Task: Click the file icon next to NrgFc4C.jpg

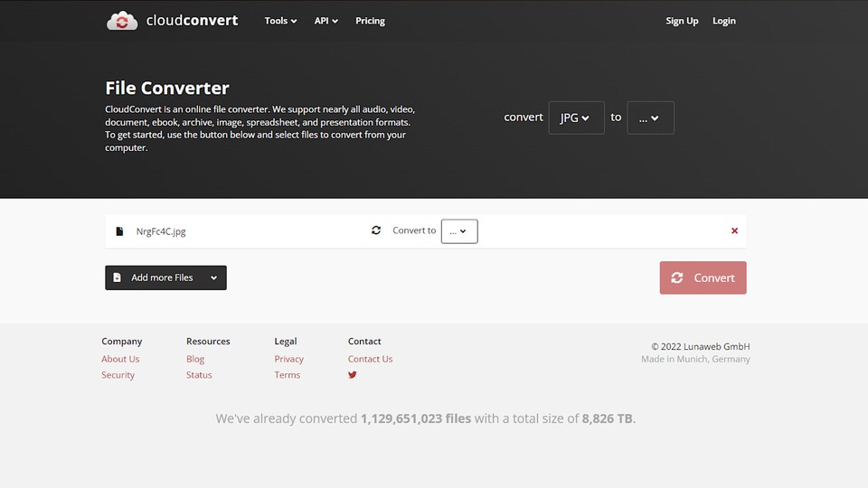Action: coord(119,231)
